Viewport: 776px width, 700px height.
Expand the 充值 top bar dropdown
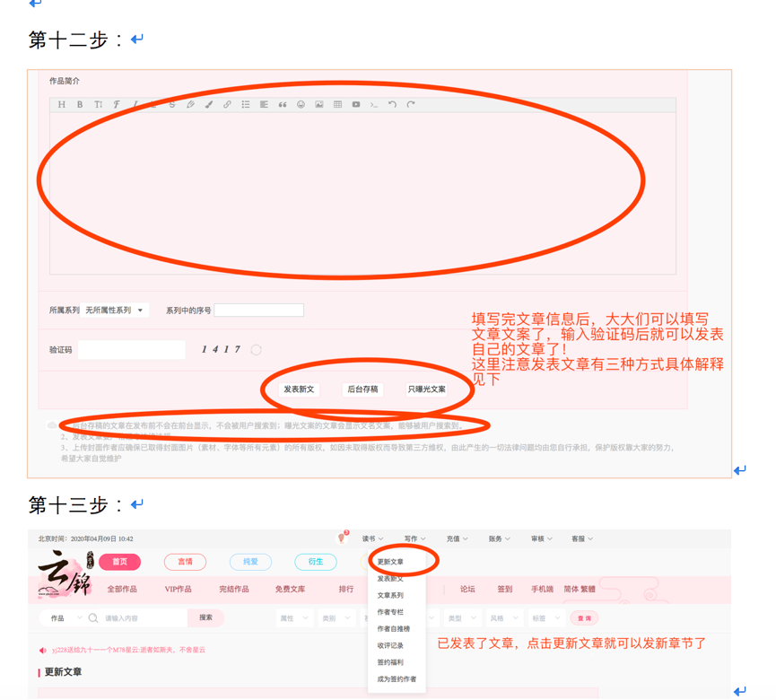pyautogui.click(x=457, y=539)
